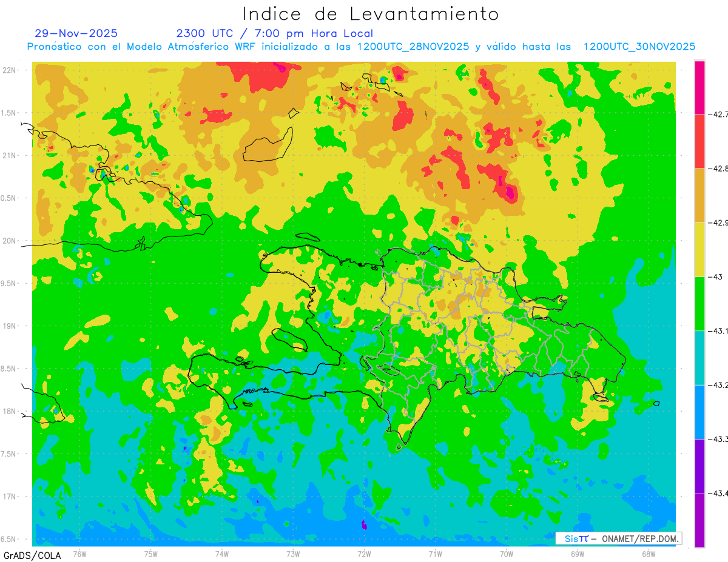Click the orange swatch in the color legend
The width and height of the screenshot is (728, 562).
[699, 195]
